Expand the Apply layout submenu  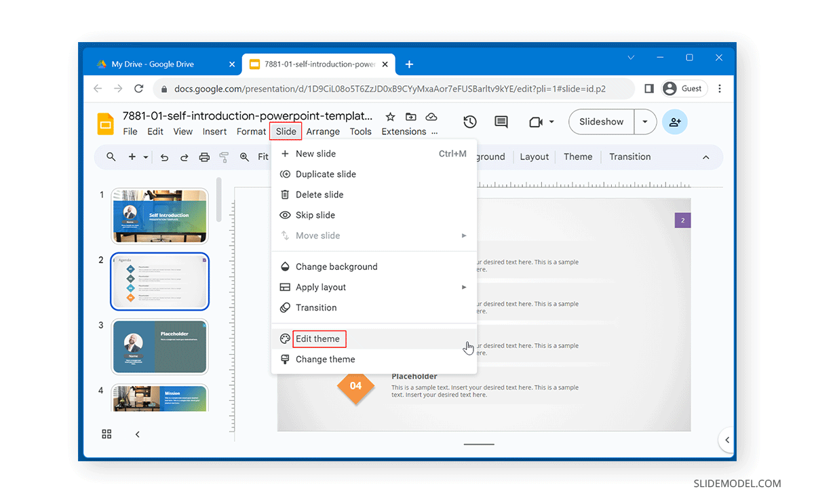tap(464, 287)
